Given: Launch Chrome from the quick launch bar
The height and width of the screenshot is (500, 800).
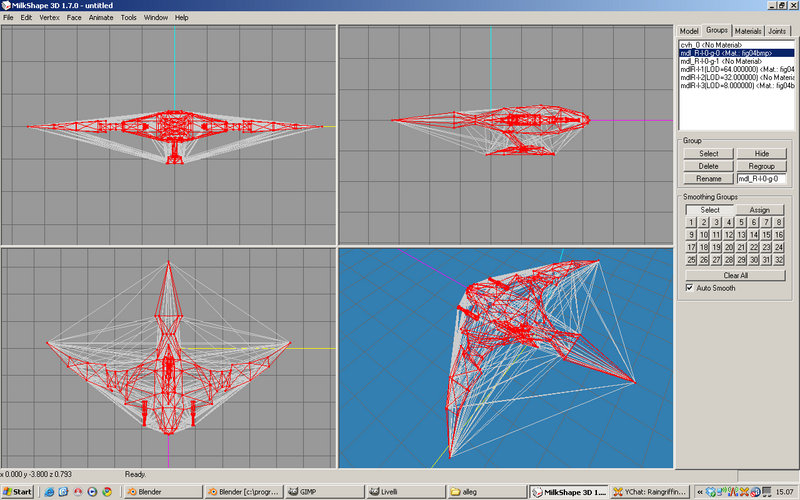Looking at the screenshot, I should (106, 492).
